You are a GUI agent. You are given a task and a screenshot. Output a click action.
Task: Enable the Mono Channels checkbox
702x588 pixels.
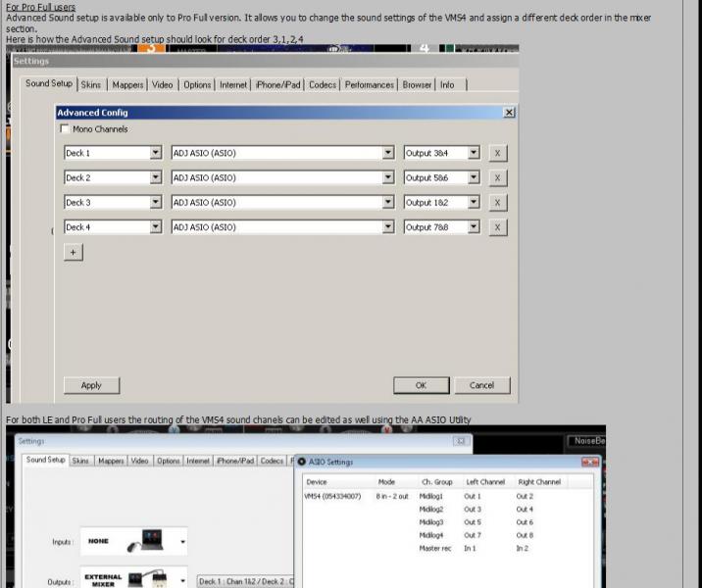tap(65, 129)
